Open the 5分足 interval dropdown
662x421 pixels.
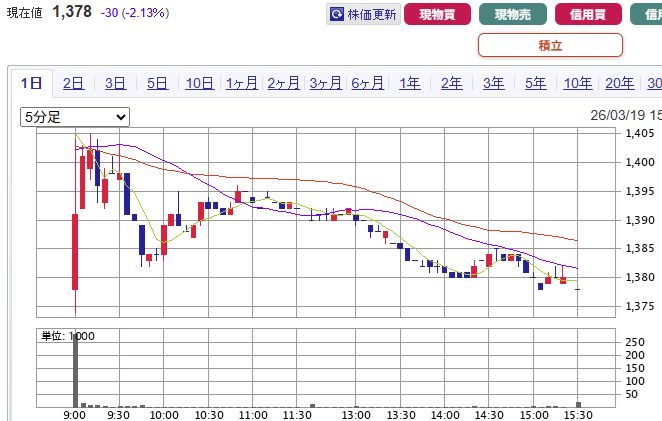coord(75,117)
